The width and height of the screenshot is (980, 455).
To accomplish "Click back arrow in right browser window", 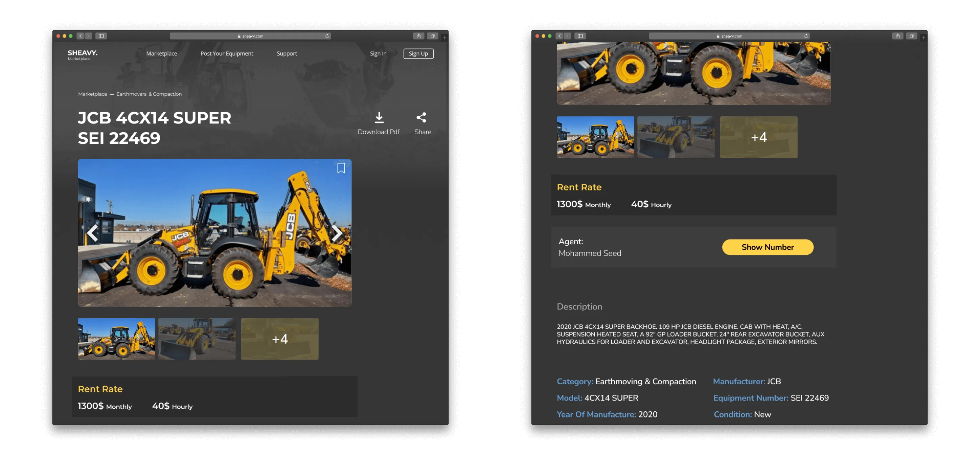I will click(559, 36).
